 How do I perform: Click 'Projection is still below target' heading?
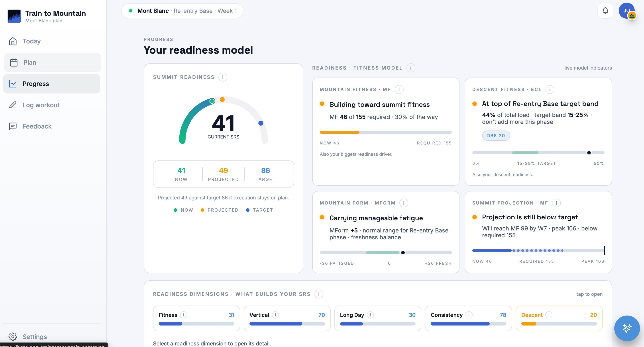coord(530,217)
